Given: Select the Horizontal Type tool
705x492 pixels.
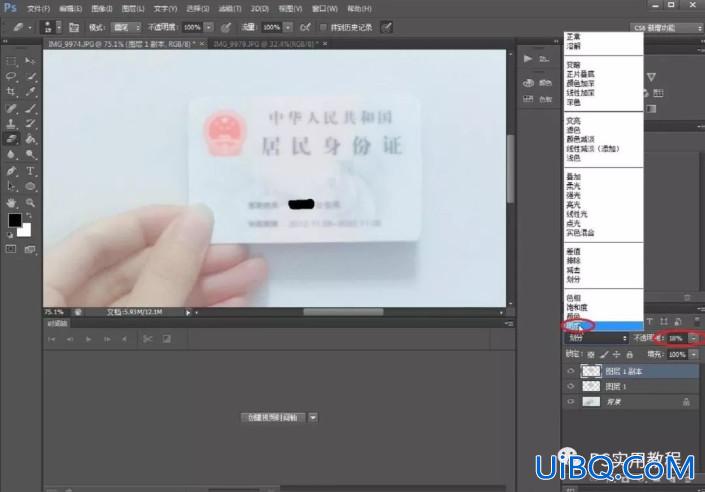Looking at the screenshot, I should pyautogui.click(x=30, y=171).
